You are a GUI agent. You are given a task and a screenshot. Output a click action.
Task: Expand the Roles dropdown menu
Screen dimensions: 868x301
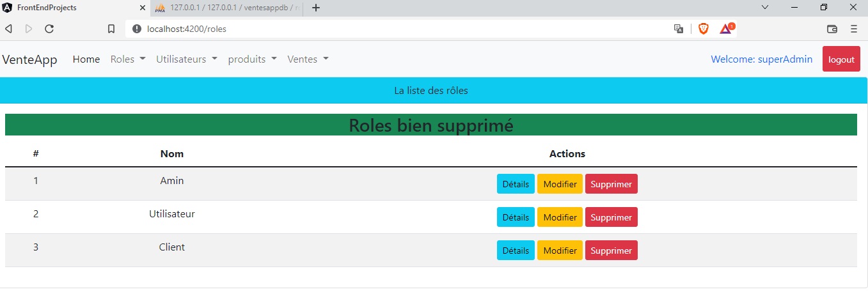(128, 59)
